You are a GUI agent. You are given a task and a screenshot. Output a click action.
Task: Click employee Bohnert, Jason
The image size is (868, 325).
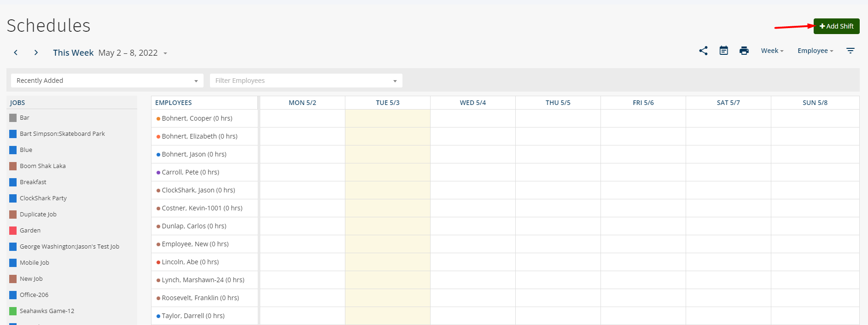(194, 154)
